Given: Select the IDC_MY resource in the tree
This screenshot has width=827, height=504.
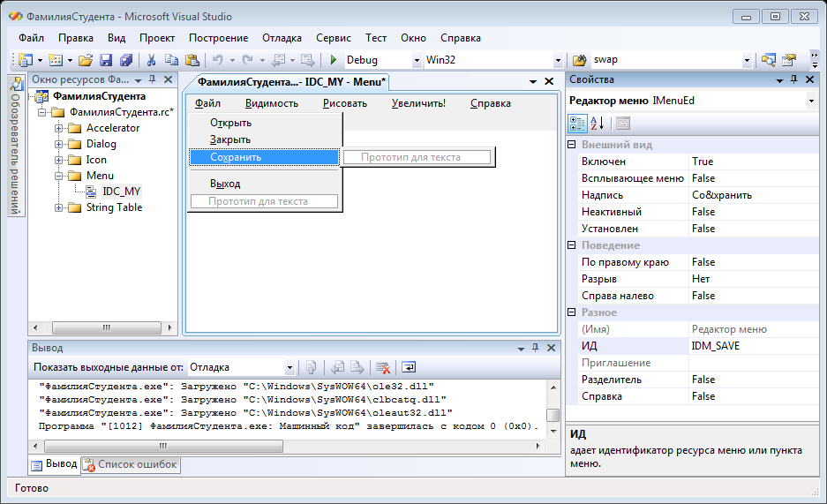Looking at the screenshot, I should click(121, 192).
